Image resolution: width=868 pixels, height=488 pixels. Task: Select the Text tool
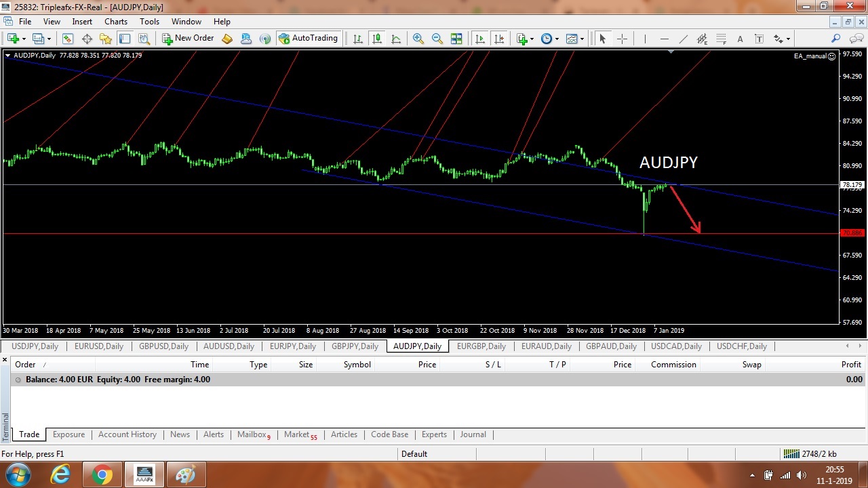tap(740, 39)
